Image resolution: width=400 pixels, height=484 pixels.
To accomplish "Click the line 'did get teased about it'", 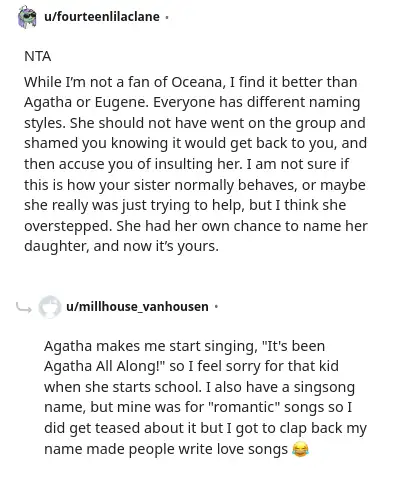I will (x=205, y=428).
